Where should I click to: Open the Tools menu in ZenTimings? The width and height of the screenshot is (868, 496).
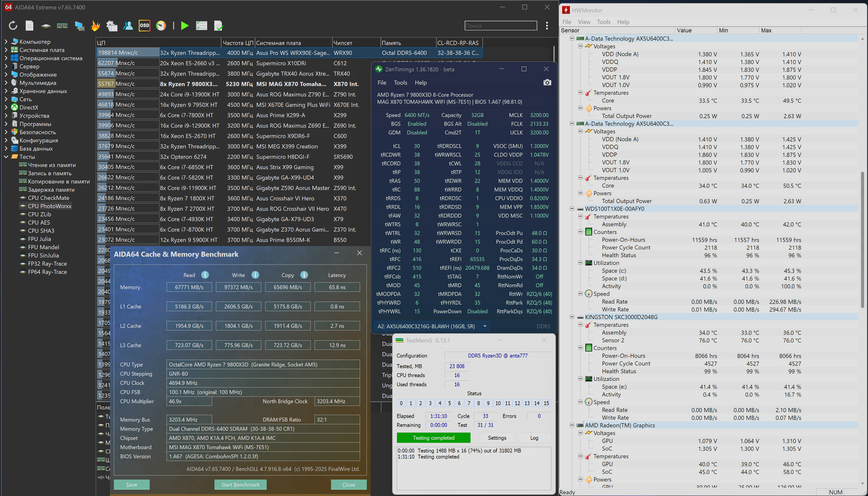pos(400,82)
